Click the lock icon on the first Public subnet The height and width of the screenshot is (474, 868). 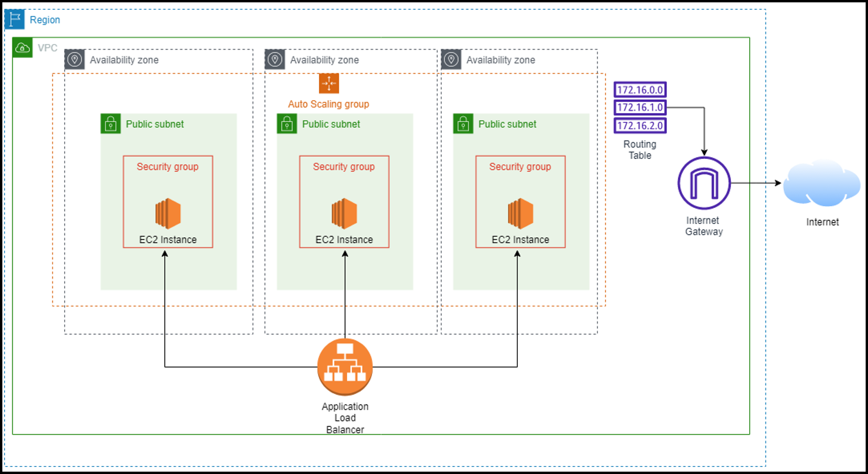tap(111, 124)
